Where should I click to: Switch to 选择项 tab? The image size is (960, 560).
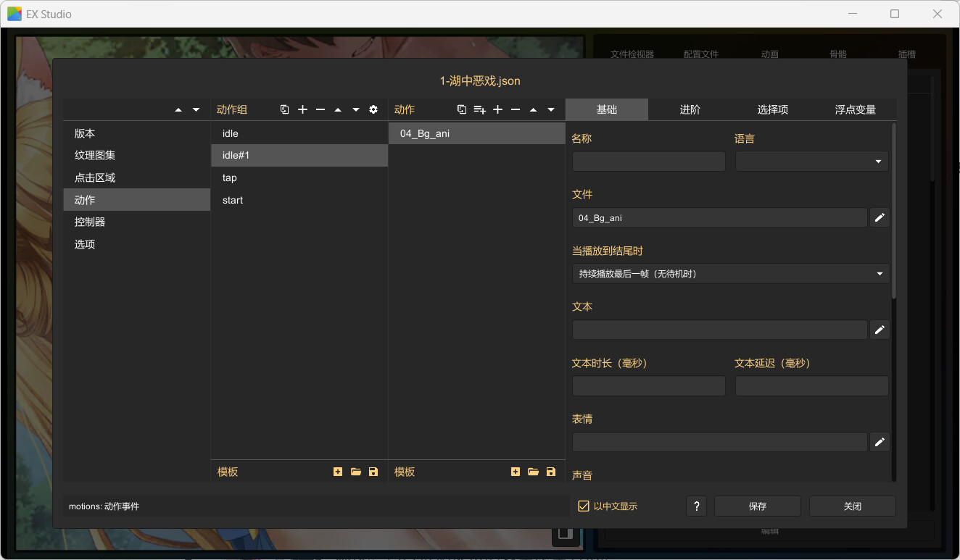click(x=772, y=109)
